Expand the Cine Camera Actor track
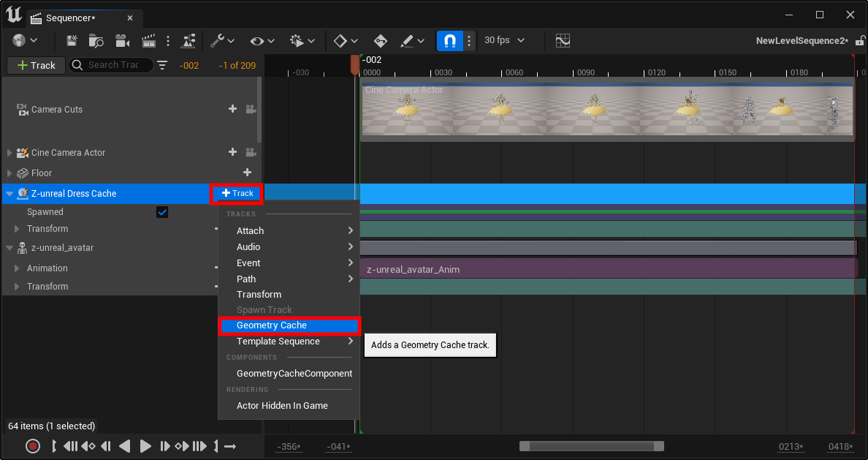This screenshot has height=460, width=868. coord(9,153)
